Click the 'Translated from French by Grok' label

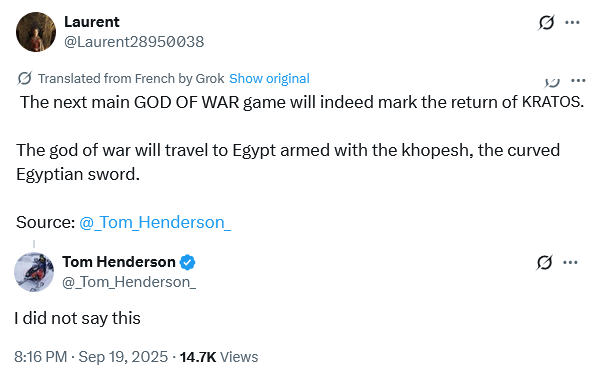coord(131,78)
